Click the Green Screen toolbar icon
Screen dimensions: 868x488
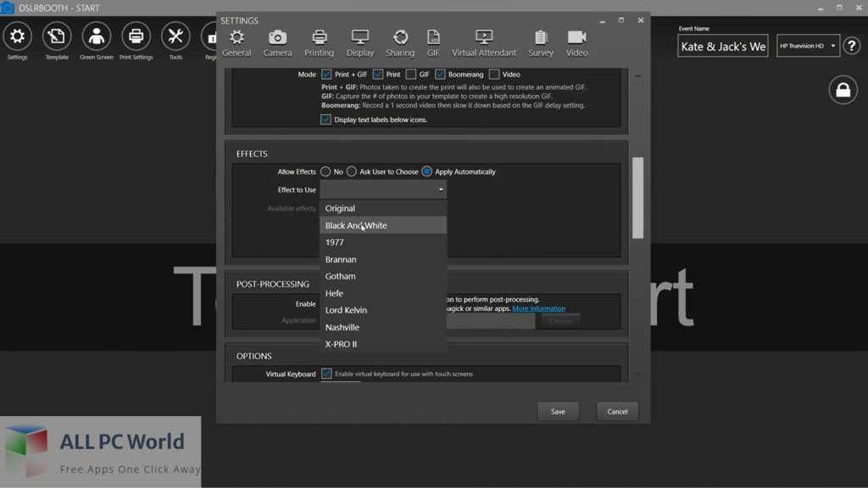[97, 42]
